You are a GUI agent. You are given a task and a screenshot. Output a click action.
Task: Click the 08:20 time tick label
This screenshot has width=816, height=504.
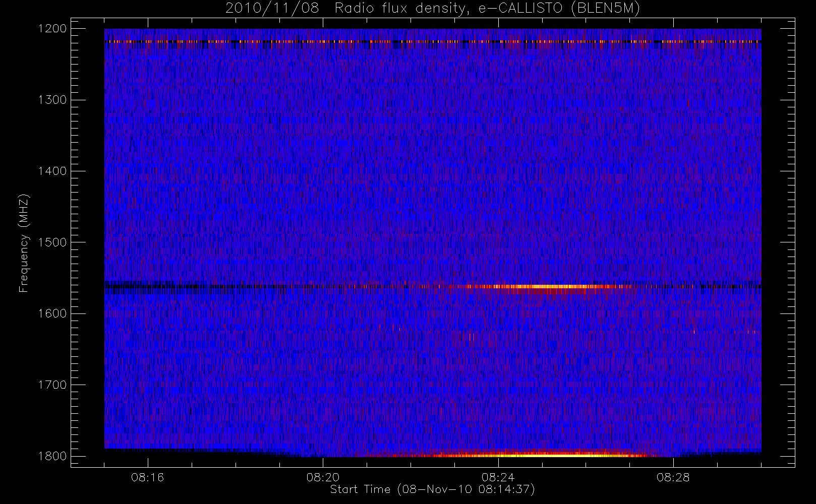[323, 477]
